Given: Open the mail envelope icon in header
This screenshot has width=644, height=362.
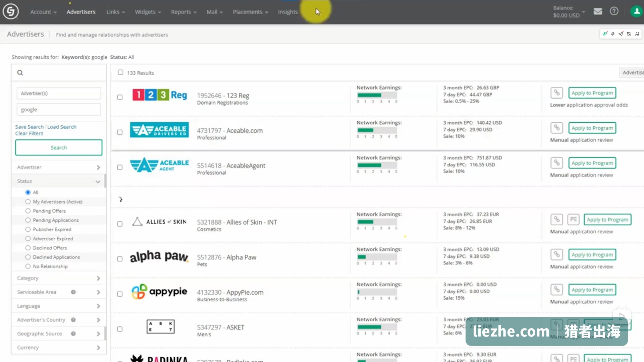Looking at the screenshot, I should coord(598,11).
